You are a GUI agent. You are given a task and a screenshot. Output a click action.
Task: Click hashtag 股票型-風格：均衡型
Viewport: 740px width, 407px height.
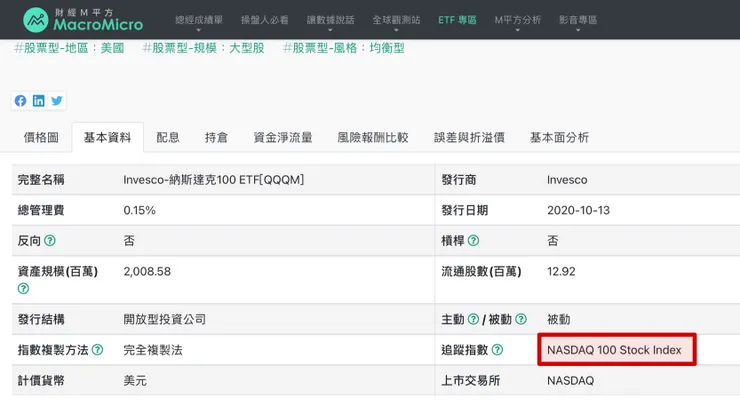[343, 48]
